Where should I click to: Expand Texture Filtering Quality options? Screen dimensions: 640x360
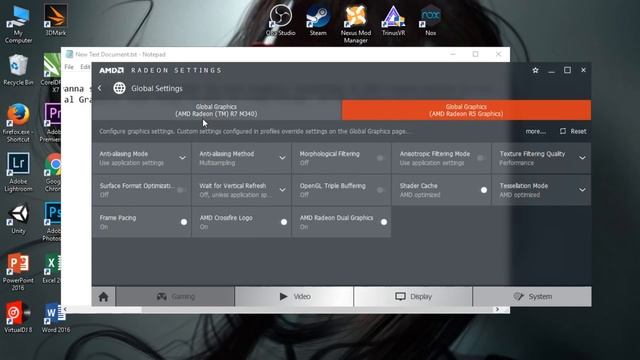click(582, 158)
